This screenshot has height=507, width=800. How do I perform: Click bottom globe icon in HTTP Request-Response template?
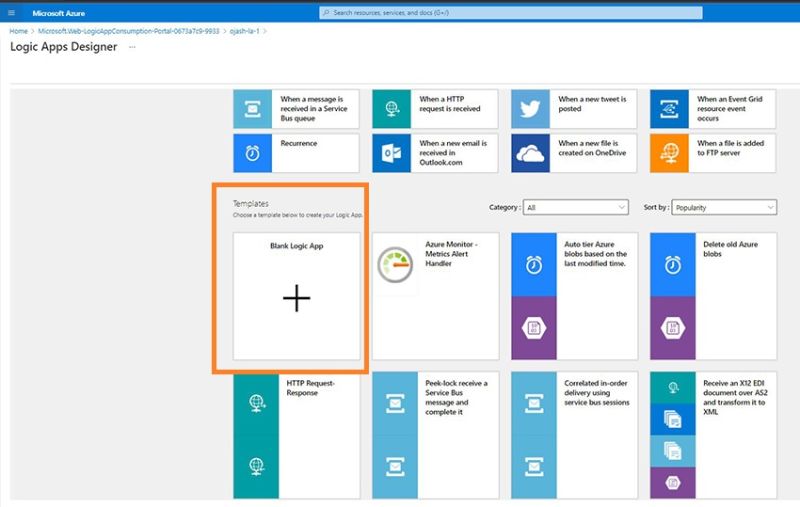256,466
